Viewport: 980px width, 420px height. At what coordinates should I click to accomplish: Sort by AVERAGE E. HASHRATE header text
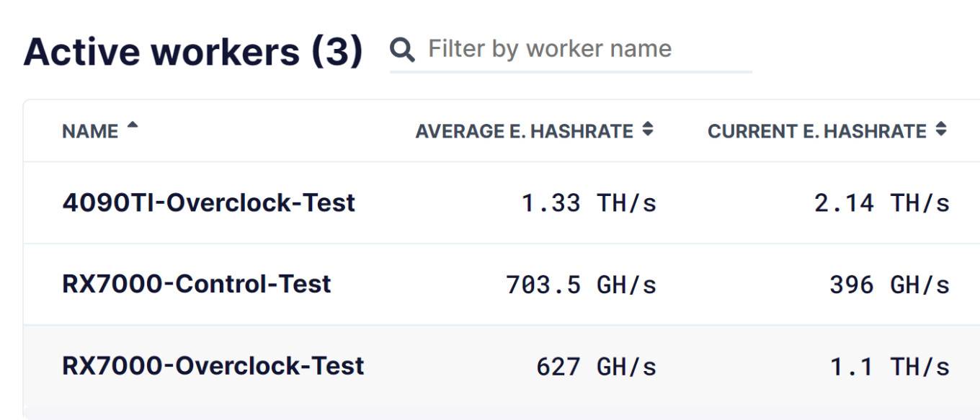[524, 131]
